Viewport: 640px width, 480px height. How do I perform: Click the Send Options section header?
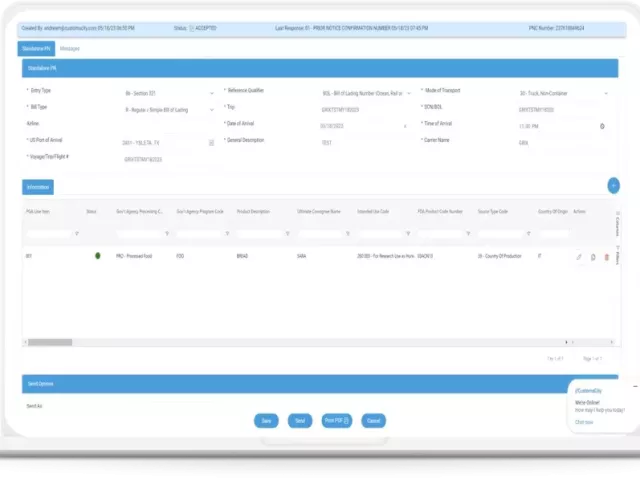pyautogui.click(x=320, y=384)
